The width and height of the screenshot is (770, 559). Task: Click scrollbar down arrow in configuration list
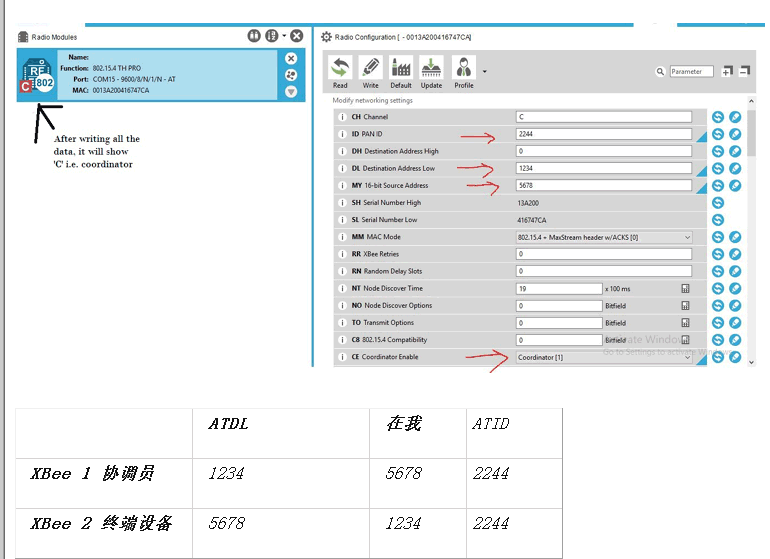[751, 363]
